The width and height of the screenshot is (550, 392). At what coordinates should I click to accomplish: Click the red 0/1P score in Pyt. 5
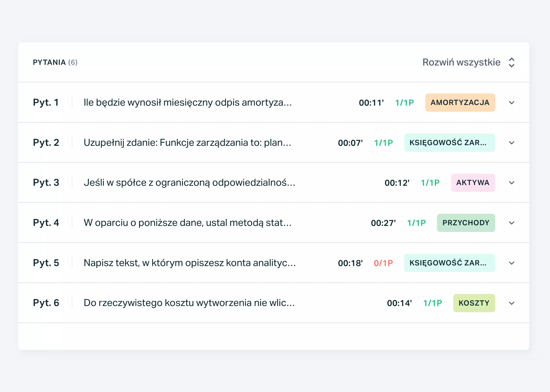[383, 263]
